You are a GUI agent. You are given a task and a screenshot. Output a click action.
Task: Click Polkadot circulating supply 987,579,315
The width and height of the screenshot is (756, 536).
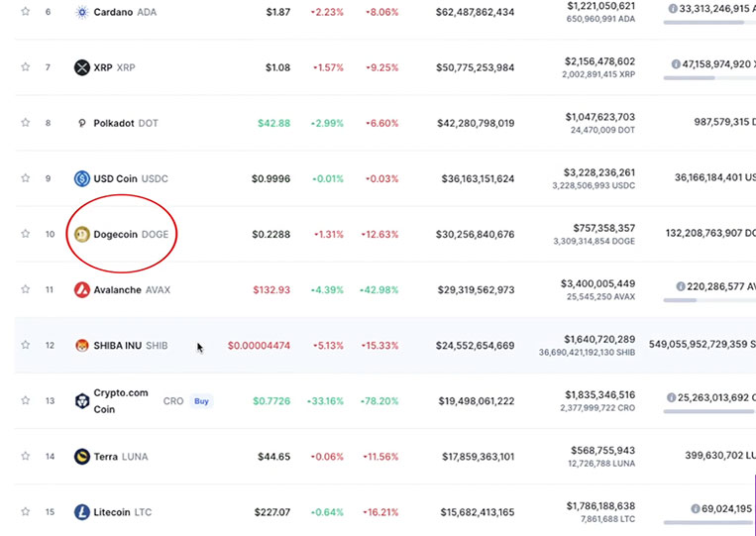click(721, 122)
